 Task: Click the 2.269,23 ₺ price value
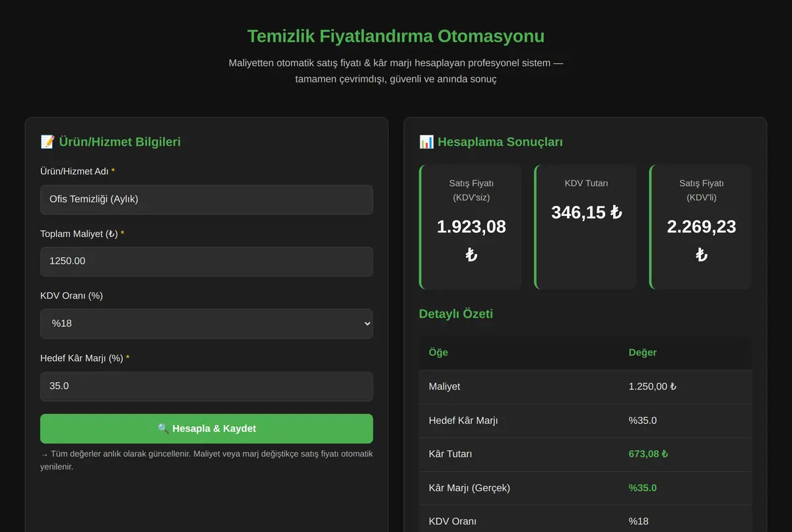(x=702, y=240)
